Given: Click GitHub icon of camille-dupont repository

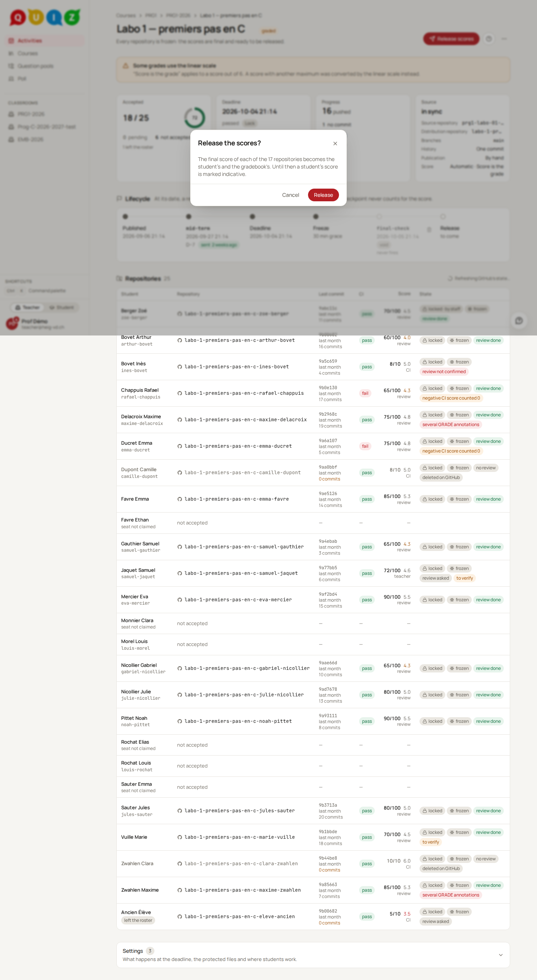Looking at the screenshot, I should tap(180, 473).
